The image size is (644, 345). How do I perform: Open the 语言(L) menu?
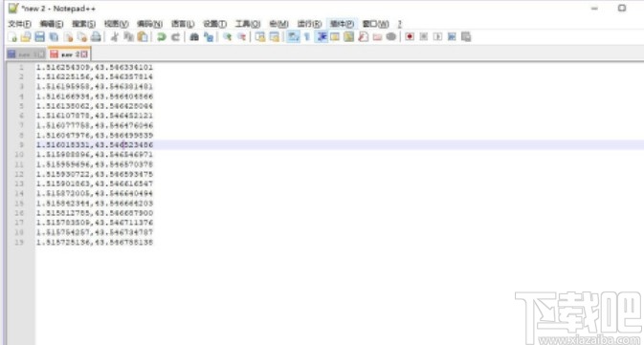point(183,24)
